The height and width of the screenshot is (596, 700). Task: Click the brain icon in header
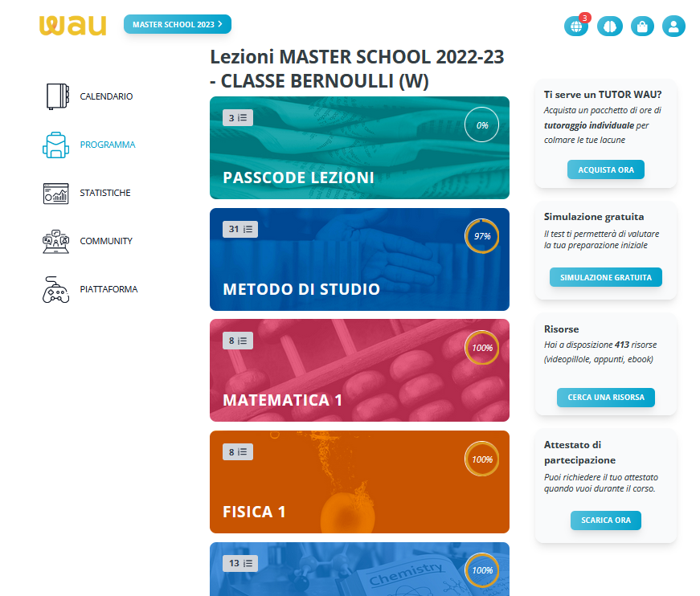(609, 27)
